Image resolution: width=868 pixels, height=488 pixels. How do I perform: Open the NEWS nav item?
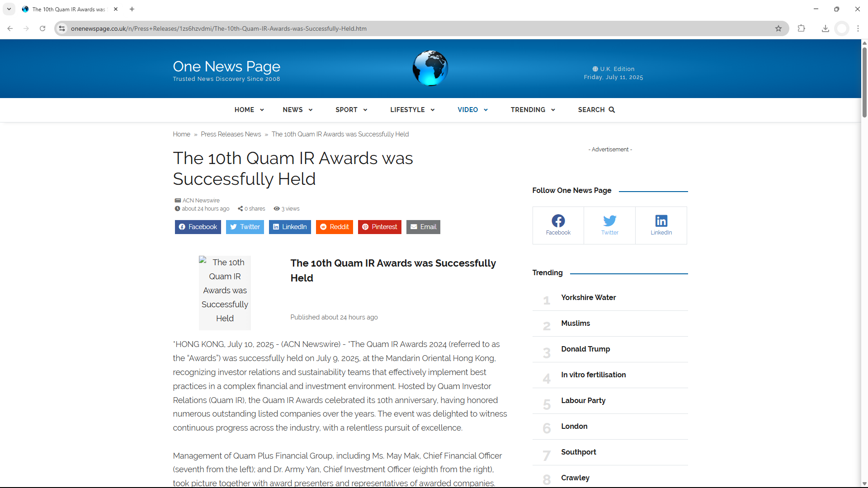(292, 110)
